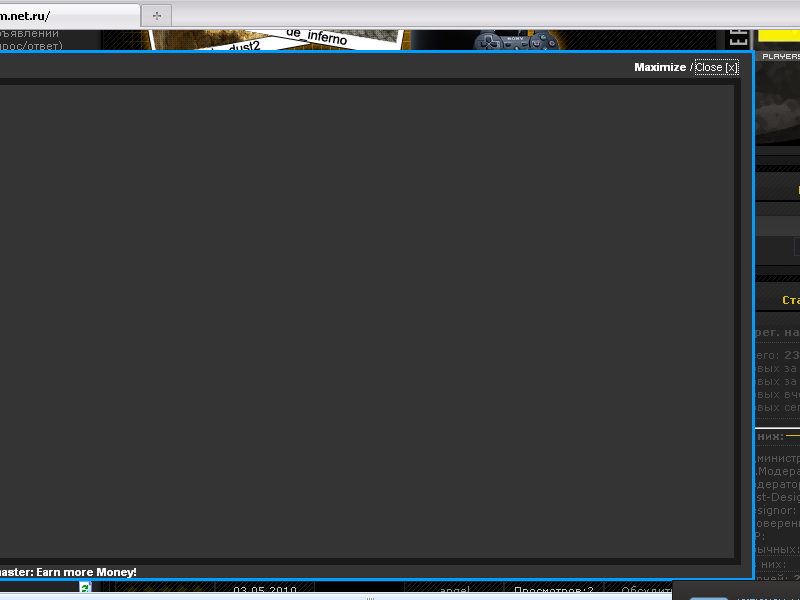Click the PLAYERS header on the right panel
The width and height of the screenshot is (800, 600).
(781, 56)
